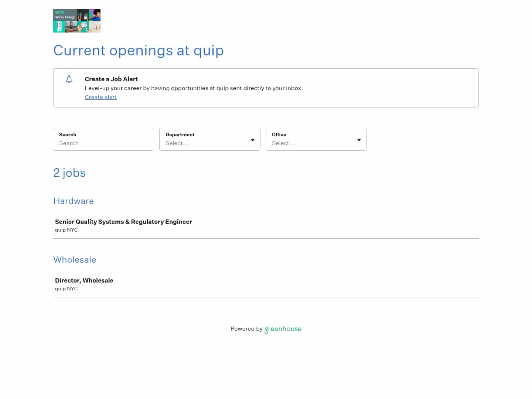Click the Wholesale department heading
Screen dimensions: 532x399
click(75, 260)
